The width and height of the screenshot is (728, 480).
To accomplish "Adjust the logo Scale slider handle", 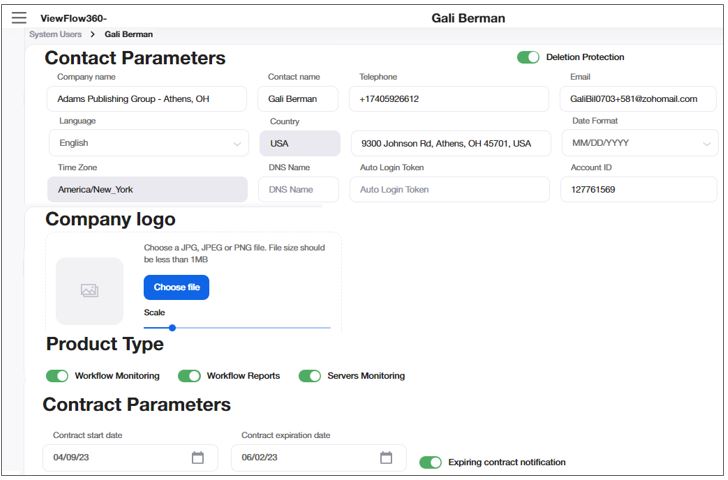I will [172, 327].
